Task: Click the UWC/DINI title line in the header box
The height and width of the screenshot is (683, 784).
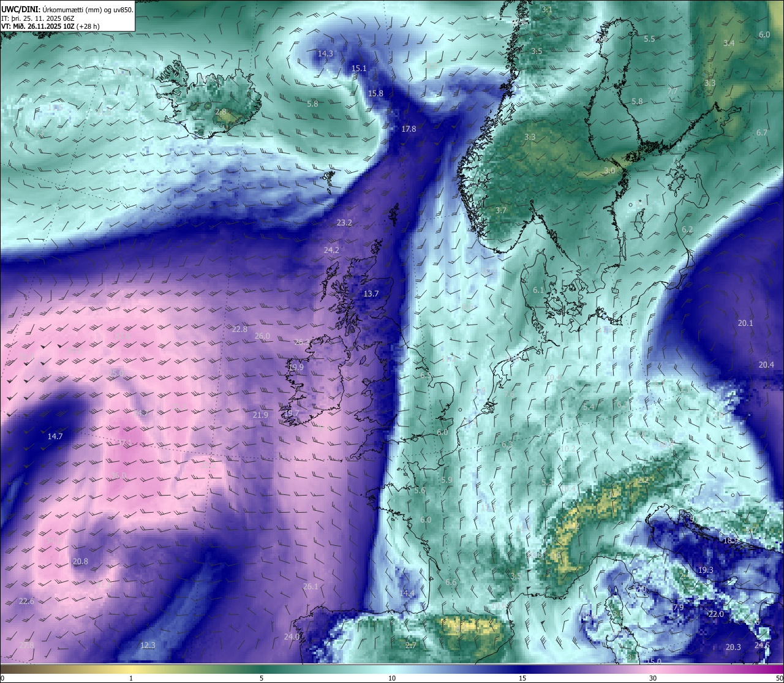Action: click(67, 9)
